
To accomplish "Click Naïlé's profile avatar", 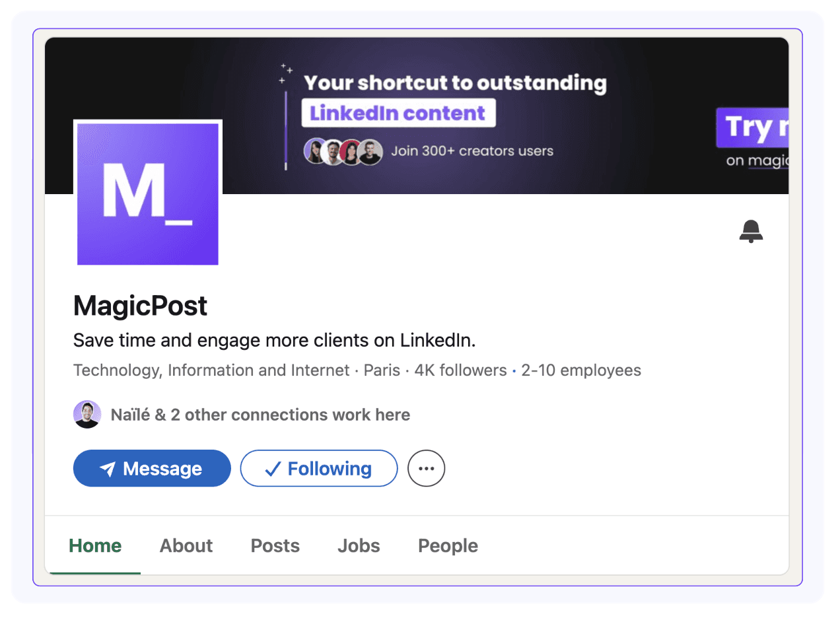I will pos(87,415).
